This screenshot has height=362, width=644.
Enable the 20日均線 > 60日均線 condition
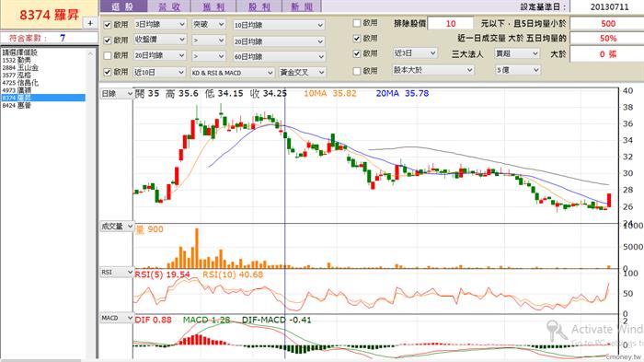click(108, 55)
